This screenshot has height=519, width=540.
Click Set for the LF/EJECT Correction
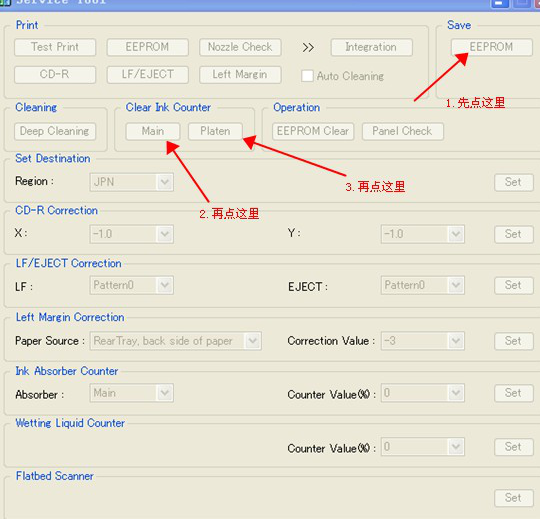513,285
